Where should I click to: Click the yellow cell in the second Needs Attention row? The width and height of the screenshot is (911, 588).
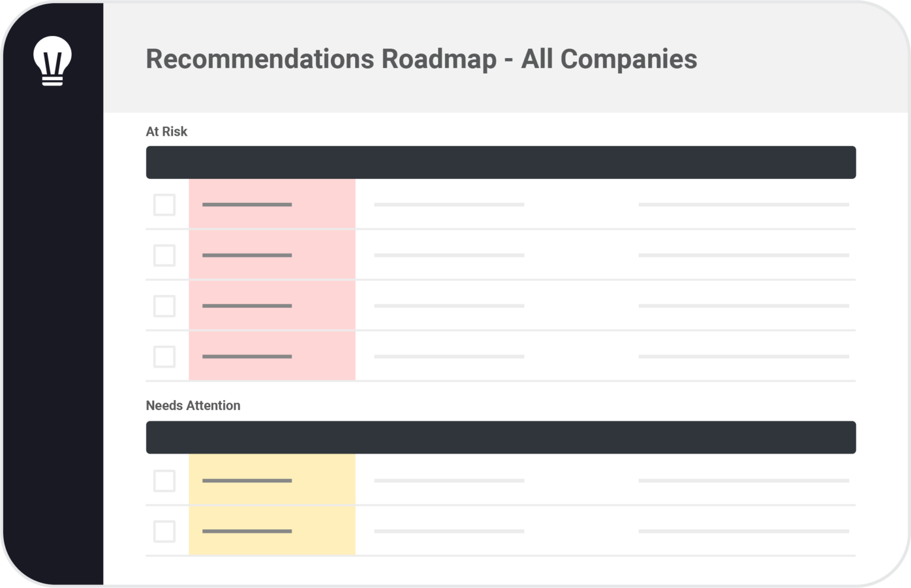click(272, 531)
